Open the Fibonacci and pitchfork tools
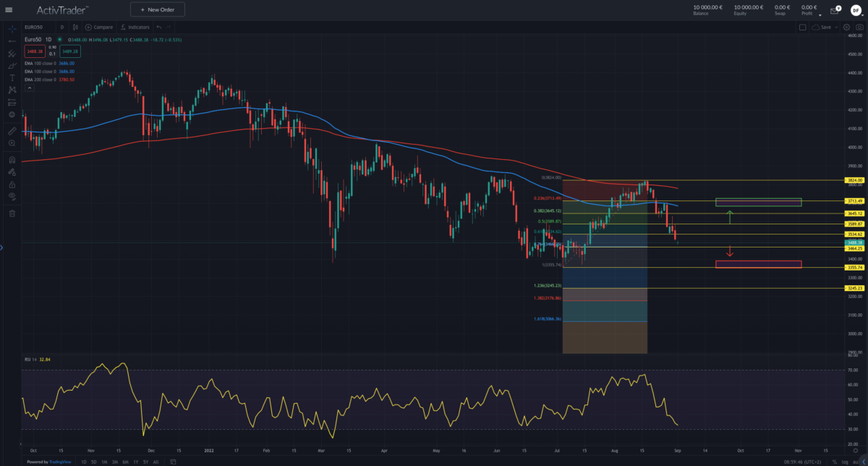The image size is (868, 466). [12, 53]
